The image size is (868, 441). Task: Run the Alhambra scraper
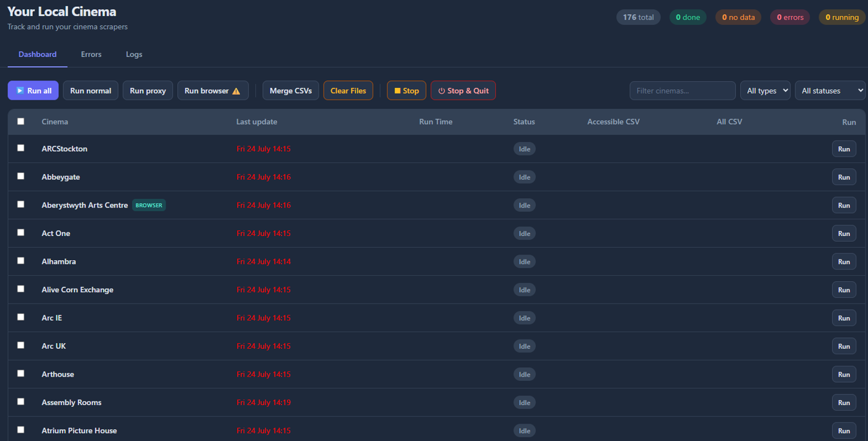[x=844, y=261]
